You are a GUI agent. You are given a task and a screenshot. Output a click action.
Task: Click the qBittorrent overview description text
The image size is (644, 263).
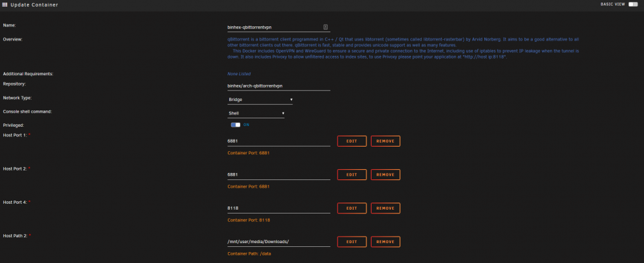click(x=403, y=48)
